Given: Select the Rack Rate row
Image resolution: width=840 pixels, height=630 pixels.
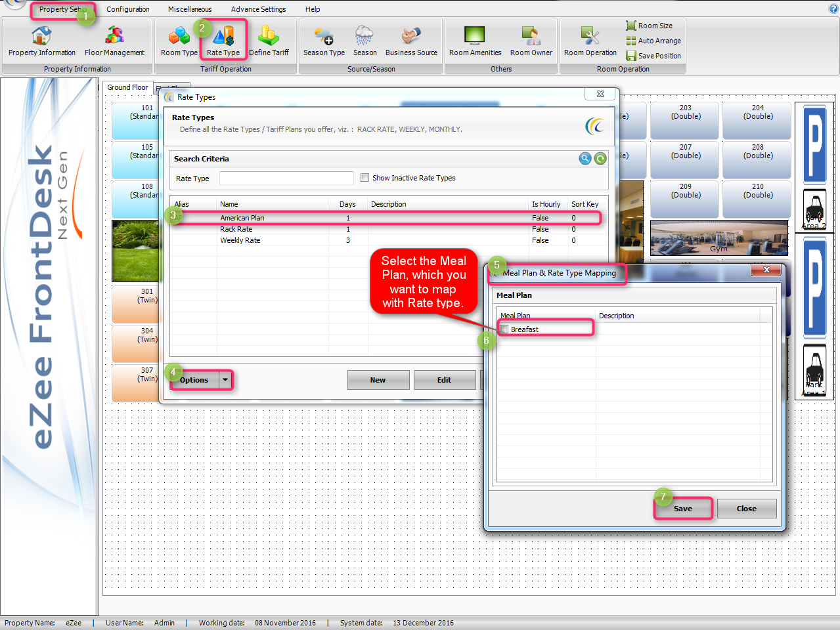Looking at the screenshot, I should click(x=387, y=229).
